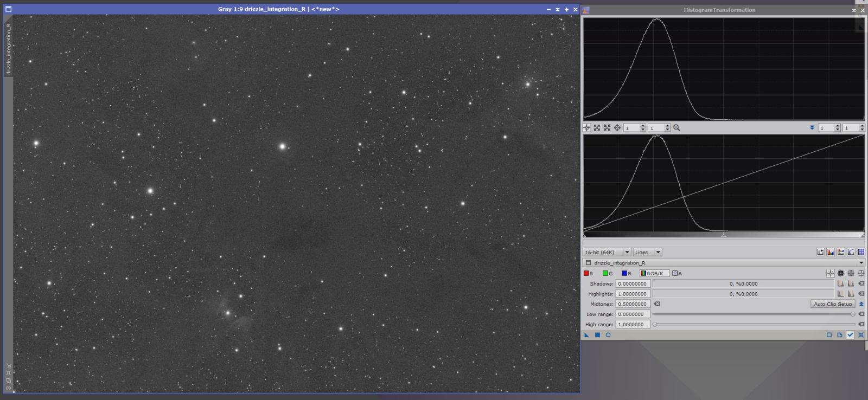Click the Midtones value input field

click(633, 304)
